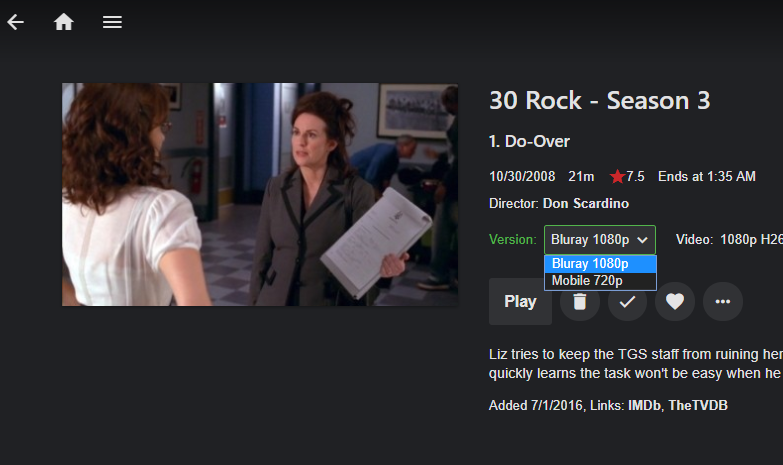Open more options ellipsis button

pyautogui.click(x=723, y=302)
